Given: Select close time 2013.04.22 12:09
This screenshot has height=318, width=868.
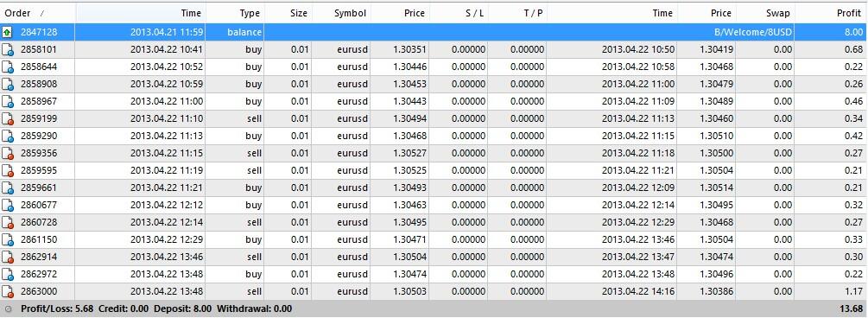Looking at the screenshot, I should pos(637,188).
